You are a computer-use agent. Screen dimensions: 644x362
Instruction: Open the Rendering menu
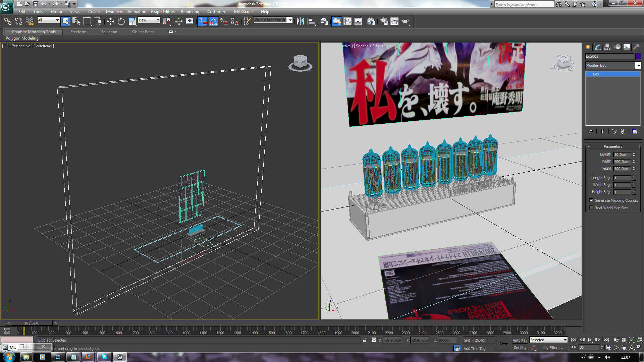(x=190, y=12)
